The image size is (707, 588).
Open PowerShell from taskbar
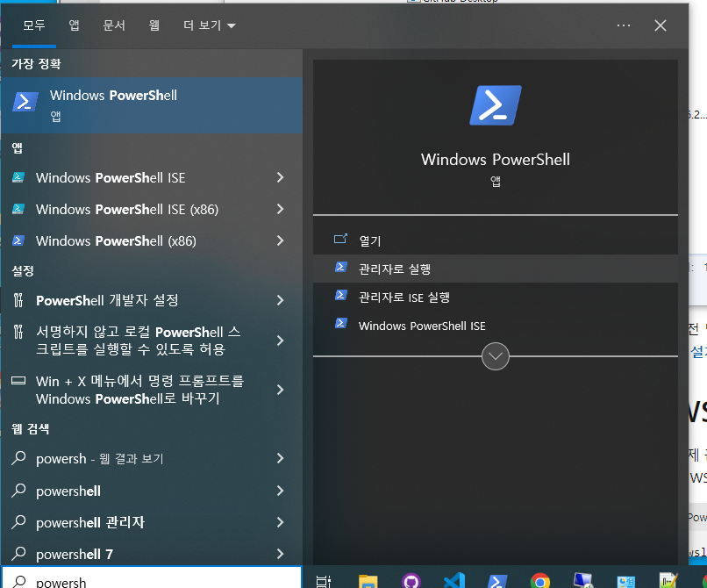[x=496, y=581]
